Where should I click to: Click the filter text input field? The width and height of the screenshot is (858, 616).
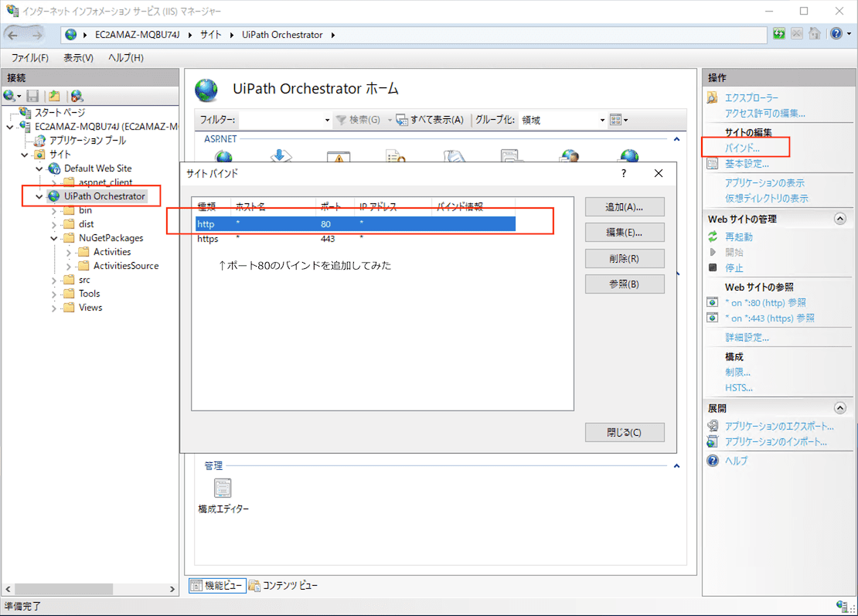click(x=280, y=120)
